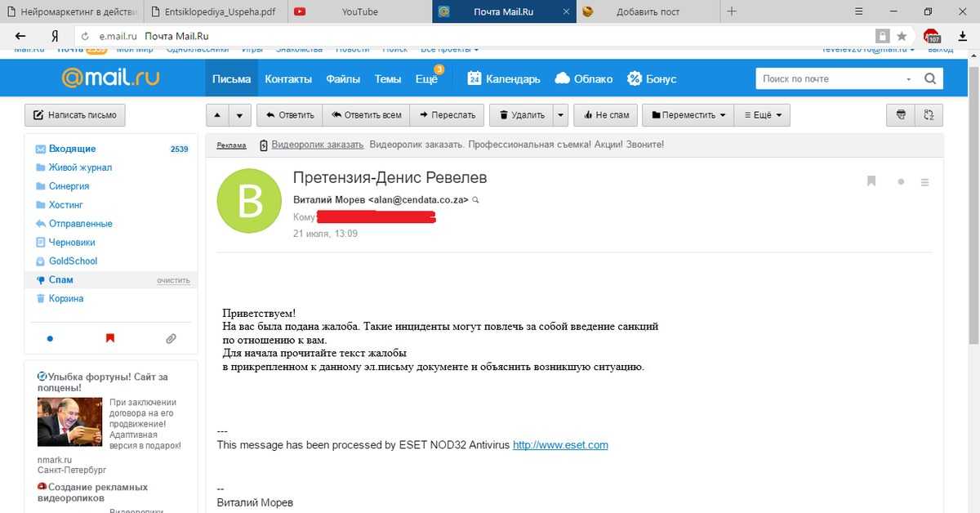This screenshot has height=513, width=980.
Task: Click the 'Переслать' forward button
Action: click(x=448, y=115)
